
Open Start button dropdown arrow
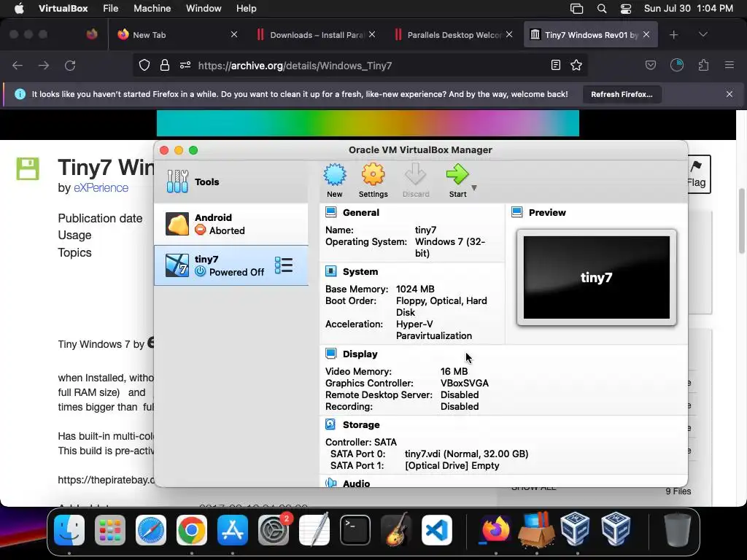click(x=474, y=187)
